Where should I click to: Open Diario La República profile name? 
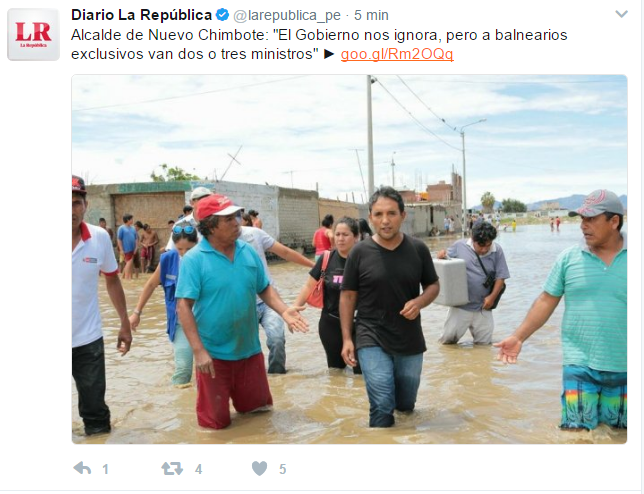141,15
